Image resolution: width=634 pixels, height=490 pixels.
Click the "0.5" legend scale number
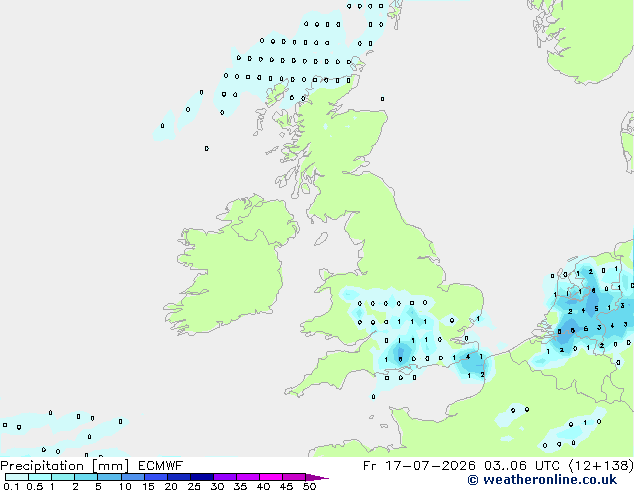pos(35,486)
